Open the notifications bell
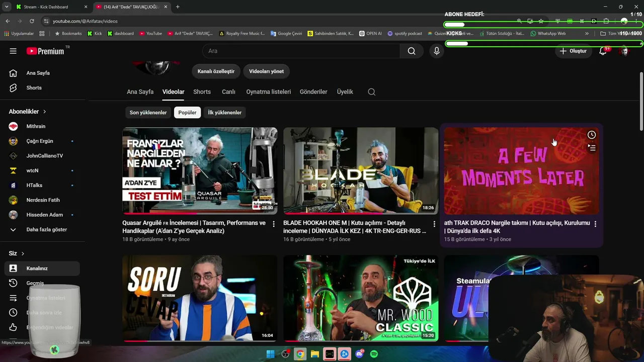644x362 pixels. [x=603, y=51]
